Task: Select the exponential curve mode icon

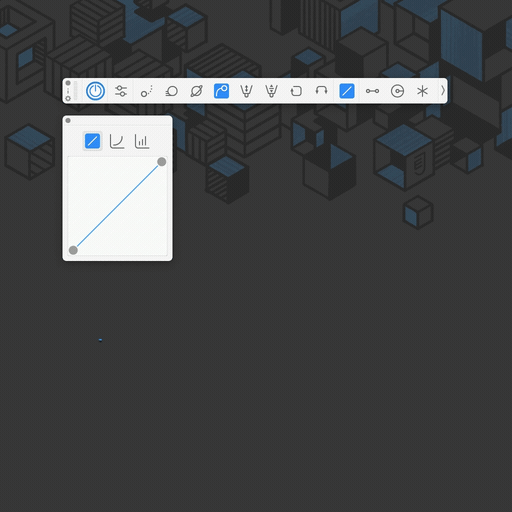Action: (x=117, y=141)
